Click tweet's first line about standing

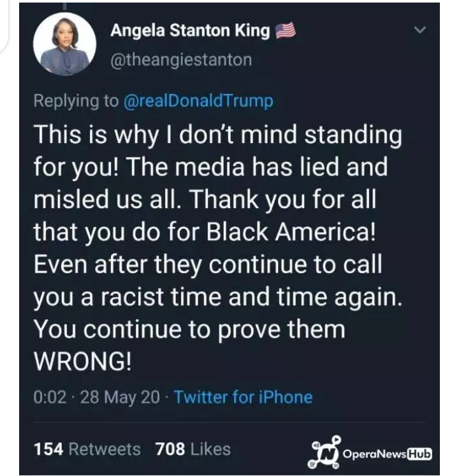(x=218, y=136)
